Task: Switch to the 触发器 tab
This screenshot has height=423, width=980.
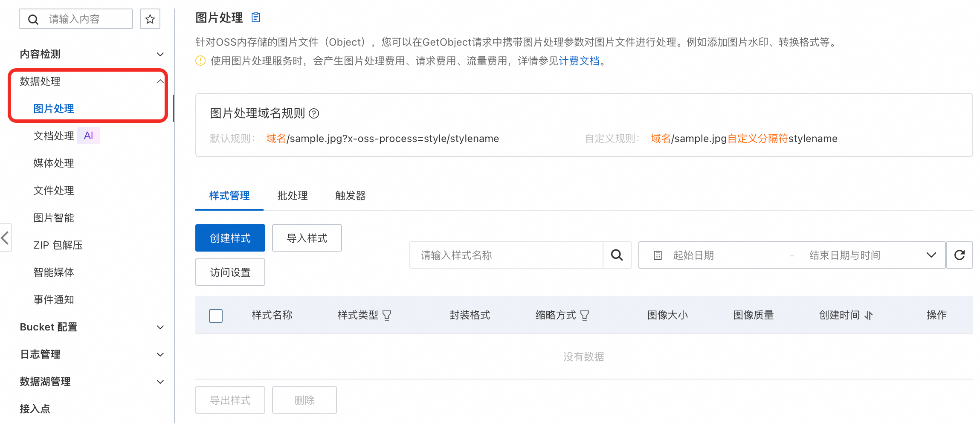Action: click(351, 196)
